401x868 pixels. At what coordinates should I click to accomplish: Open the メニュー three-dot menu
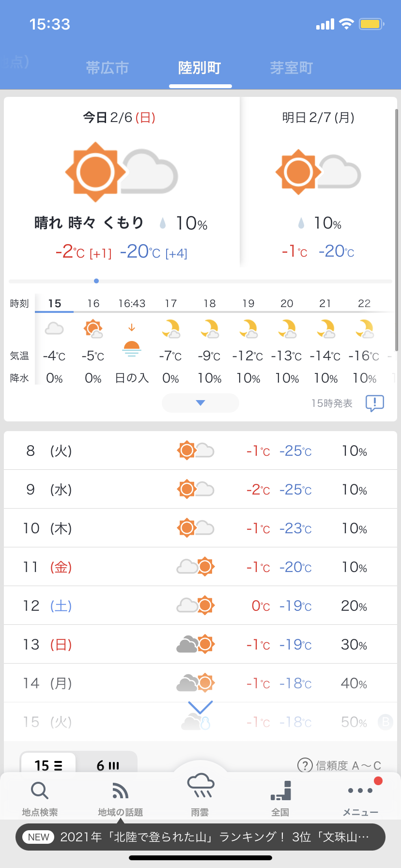pyautogui.click(x=360, y=791)
